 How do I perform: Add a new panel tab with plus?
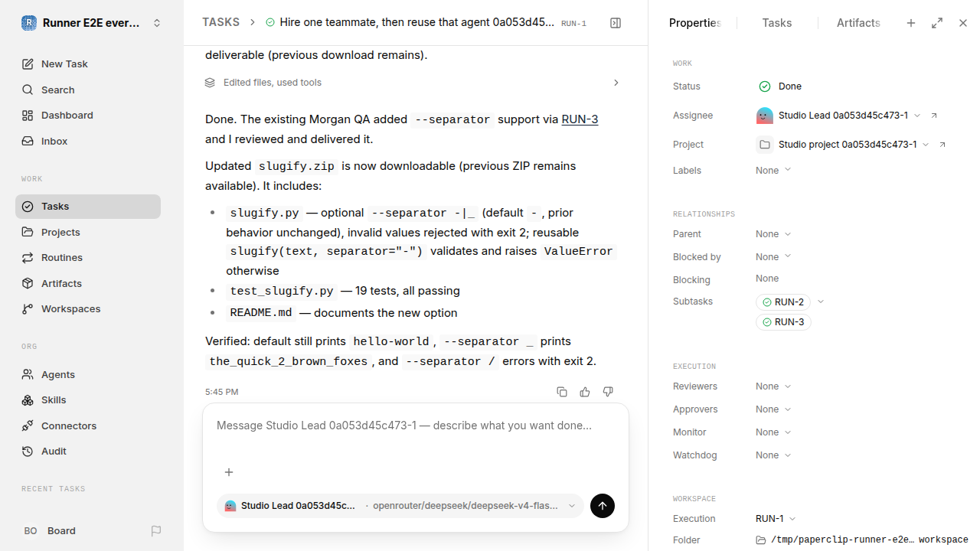click(x=911, y=23)
